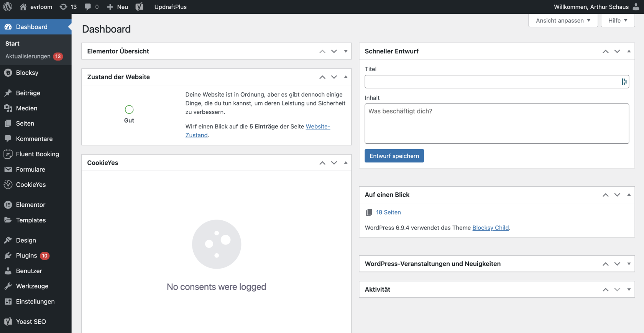Click the Templates folder icon
This screenshot has width=644, height=333.
[x=8, y=220]
